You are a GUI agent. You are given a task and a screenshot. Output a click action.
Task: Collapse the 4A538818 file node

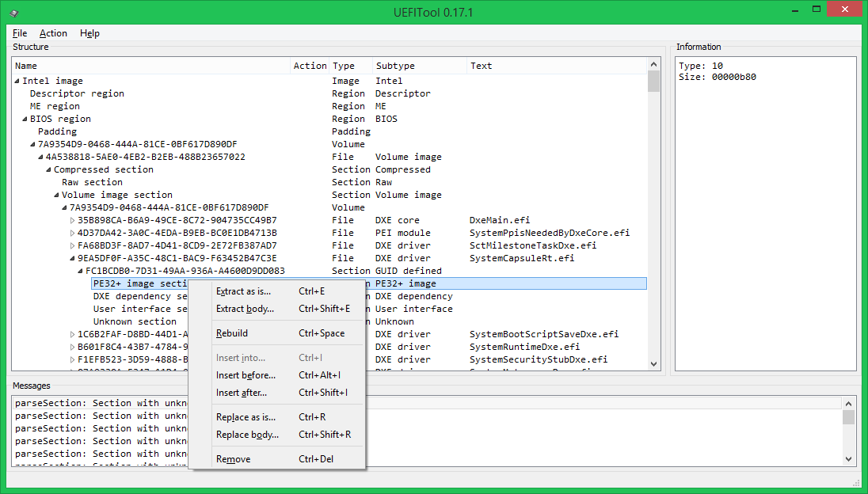(40, 157)
